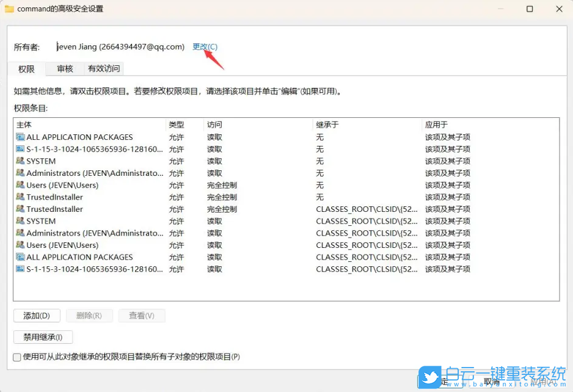Click the TrustedInstaller user icon
The width and height of the screenshot is (573, 392).
pos(20,197)
